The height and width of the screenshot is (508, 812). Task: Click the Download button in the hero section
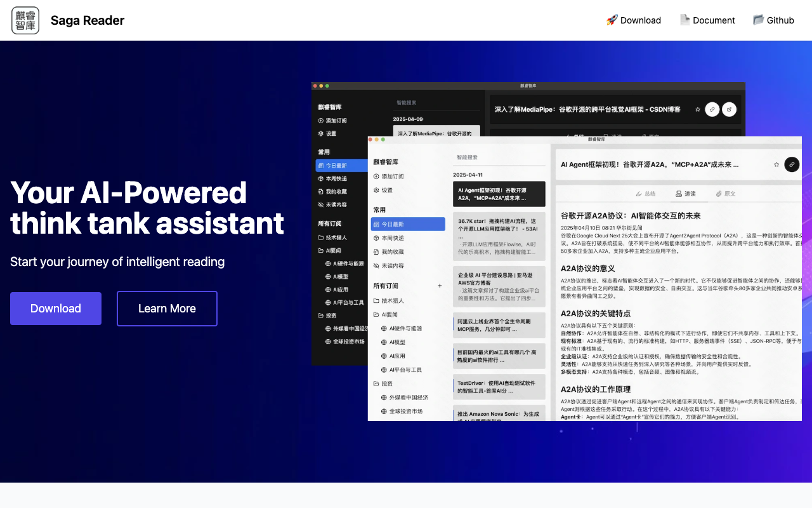[55, 308]
